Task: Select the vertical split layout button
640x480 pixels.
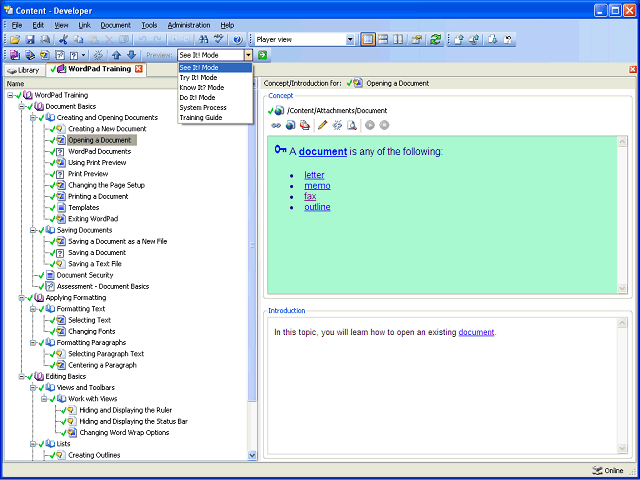Action: pyautogui.click(x=398, y=40)
